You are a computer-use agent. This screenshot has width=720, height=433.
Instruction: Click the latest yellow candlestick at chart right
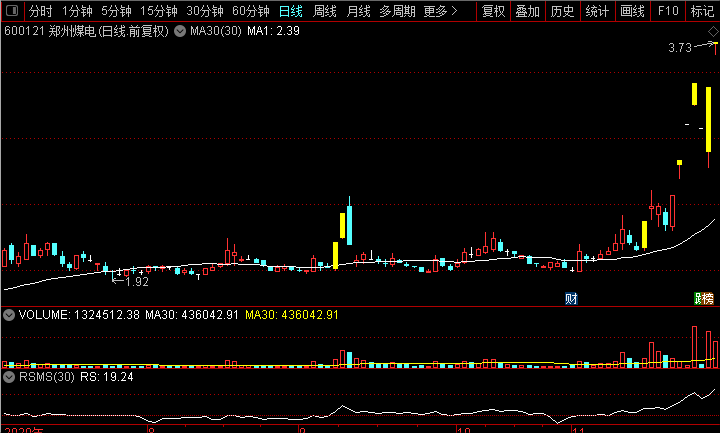pyautogui.click(x=709, y=119)
